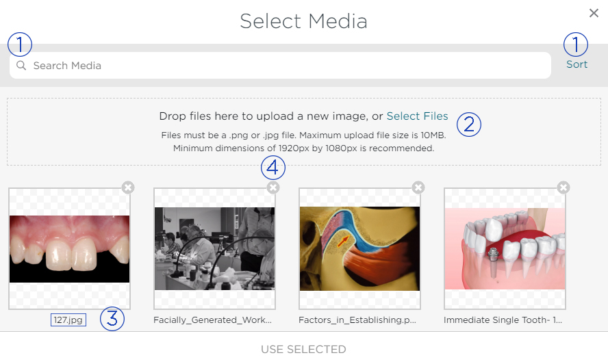Open the Sort options
The height and width of the screenshot is (364, 608).
tap(577, 64)
